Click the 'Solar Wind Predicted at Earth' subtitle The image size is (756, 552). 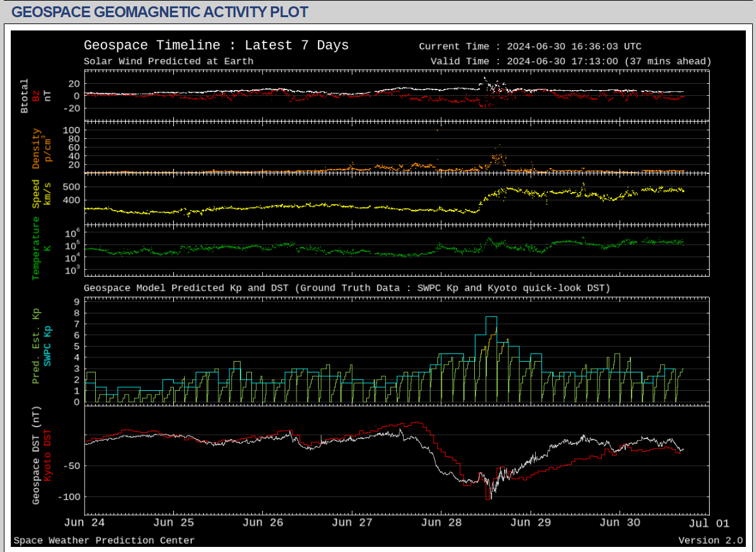pyautogui.click(x=168, y=62)
